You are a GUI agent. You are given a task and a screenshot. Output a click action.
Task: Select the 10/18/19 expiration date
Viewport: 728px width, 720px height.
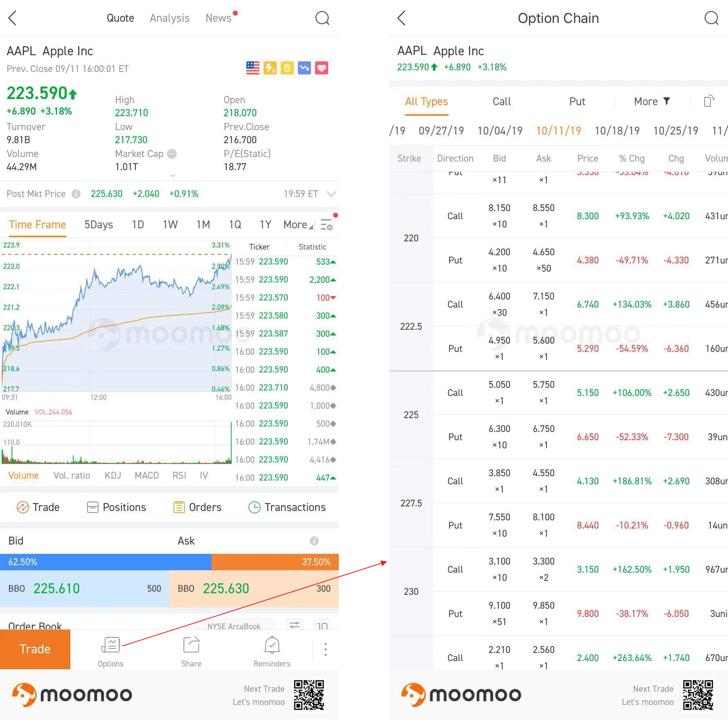coord(617,131)
